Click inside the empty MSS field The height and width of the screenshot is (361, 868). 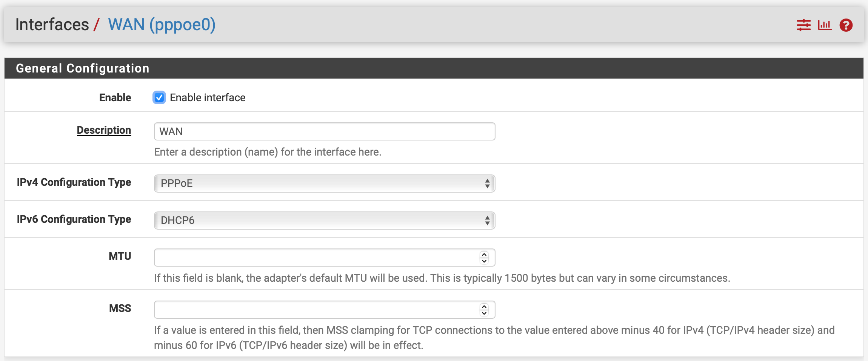point(302,309)
